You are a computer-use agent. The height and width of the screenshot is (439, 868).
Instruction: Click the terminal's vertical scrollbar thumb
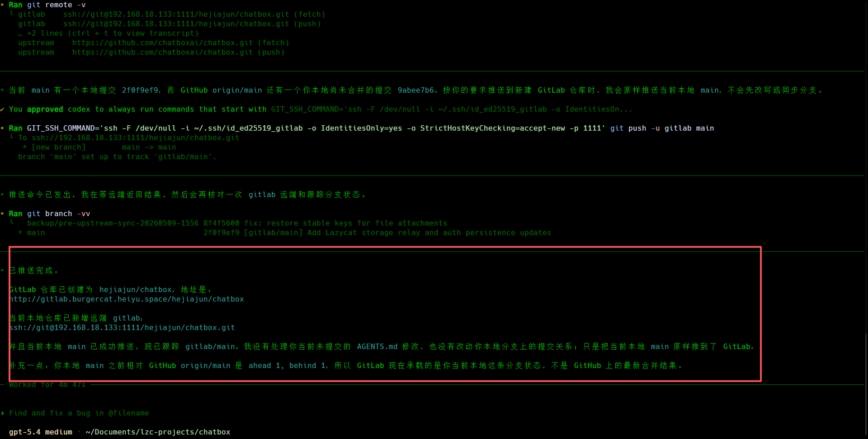866,383
